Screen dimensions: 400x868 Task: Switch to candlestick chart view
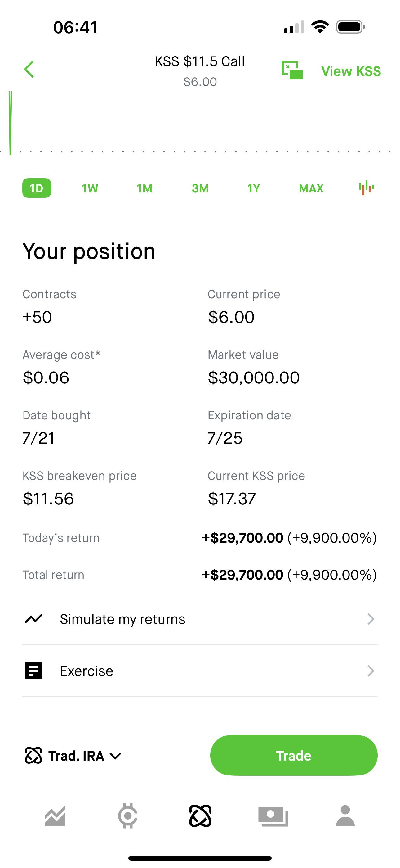366,188
